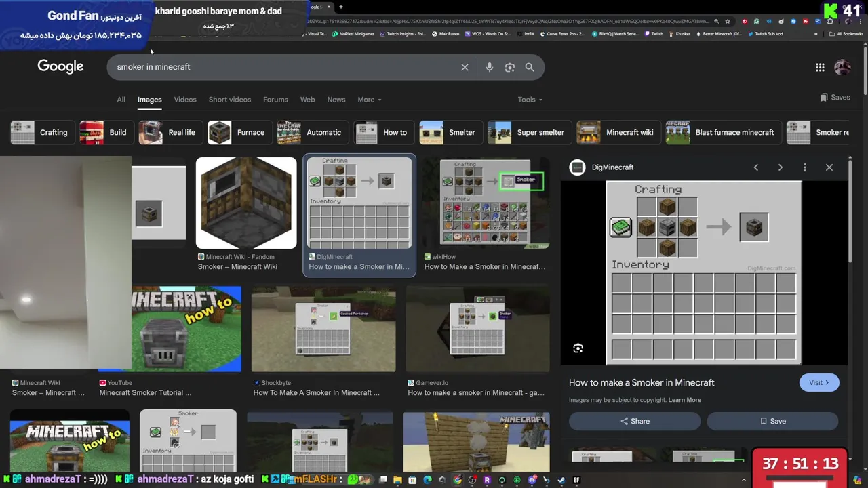Screen dimensions: 868x488
Task: Open Google Lens search by image icon
Action: (510, 67)
